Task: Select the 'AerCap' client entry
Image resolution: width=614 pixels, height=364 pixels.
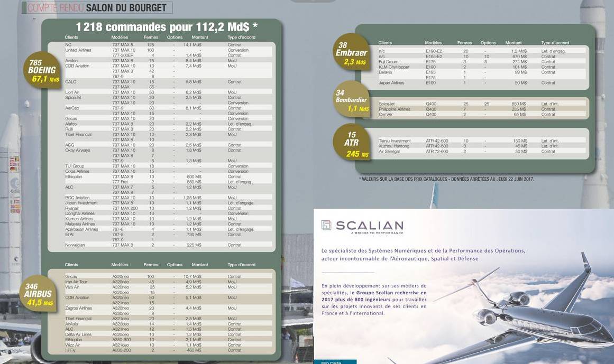Action: tap(72, 108)
